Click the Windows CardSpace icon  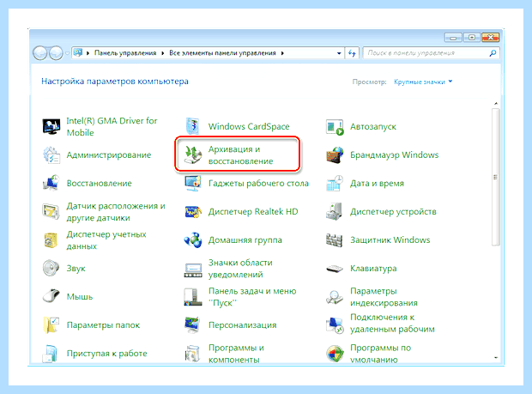point(193,126)
